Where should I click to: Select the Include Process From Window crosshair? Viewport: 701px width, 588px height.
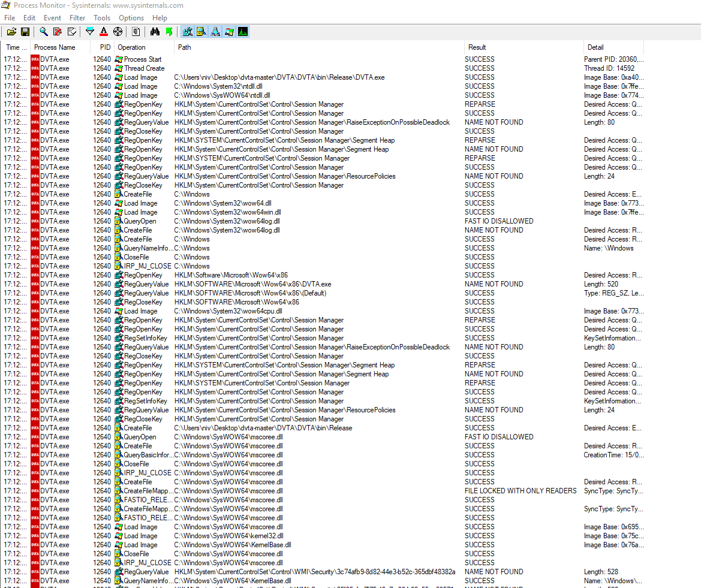click(x=118, y=32)
